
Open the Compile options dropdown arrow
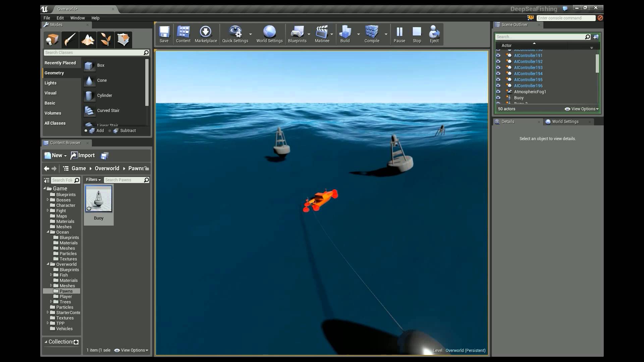click(x=386, y=34)
